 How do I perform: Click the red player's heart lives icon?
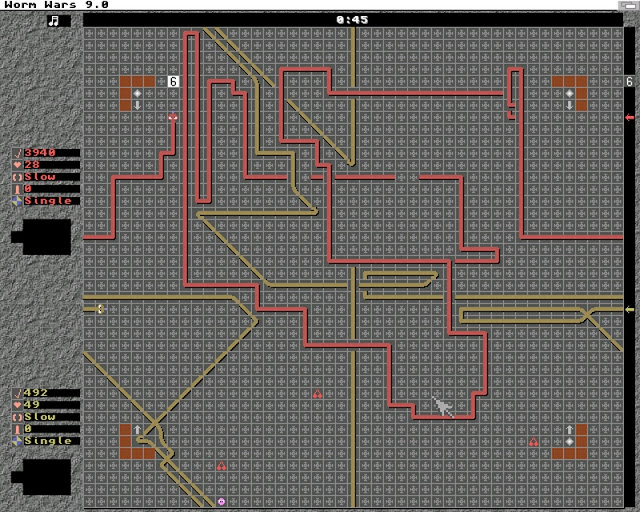click(x=17, y=165)
